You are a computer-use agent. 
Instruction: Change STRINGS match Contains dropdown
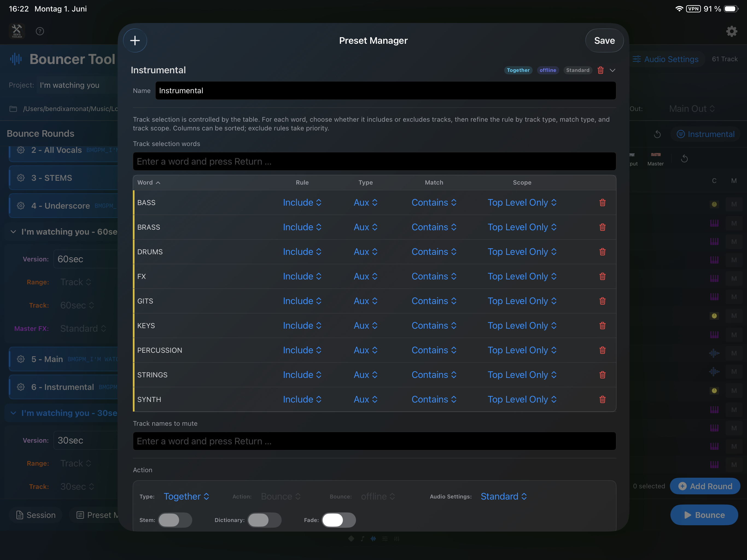pos(434,375)
